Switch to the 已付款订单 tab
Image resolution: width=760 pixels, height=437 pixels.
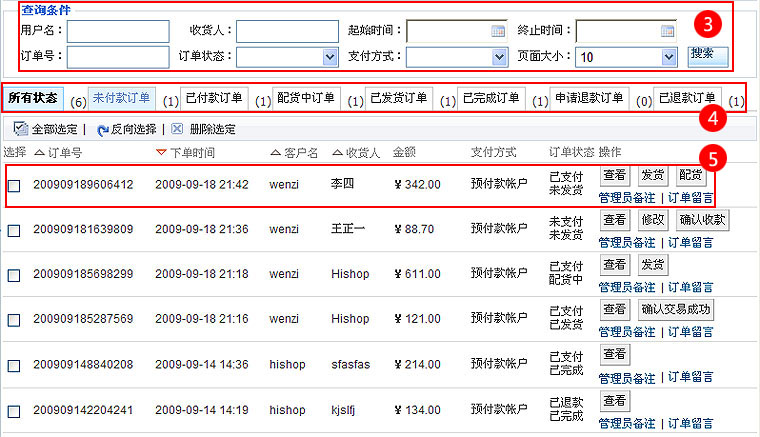(x=214, y=98)
